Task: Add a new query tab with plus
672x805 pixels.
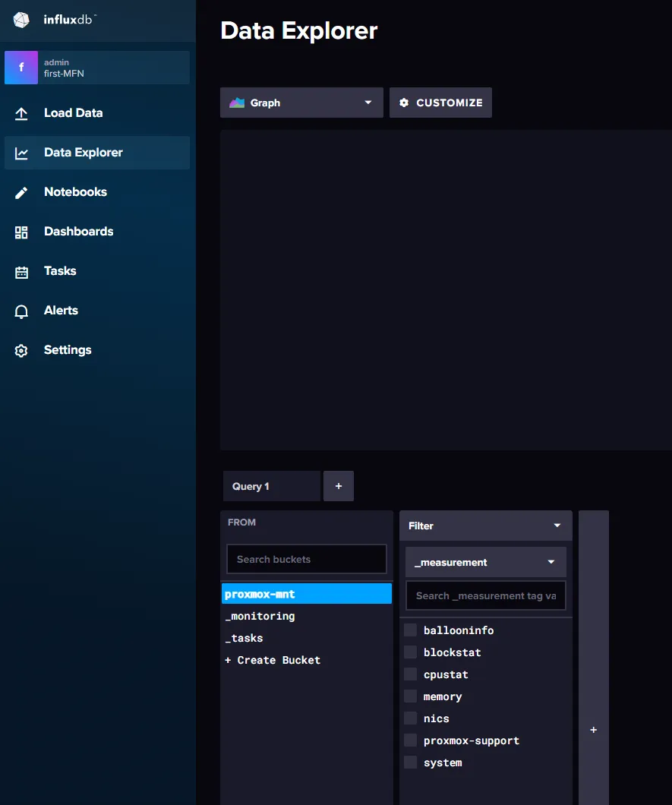Action: pos(339,486)
